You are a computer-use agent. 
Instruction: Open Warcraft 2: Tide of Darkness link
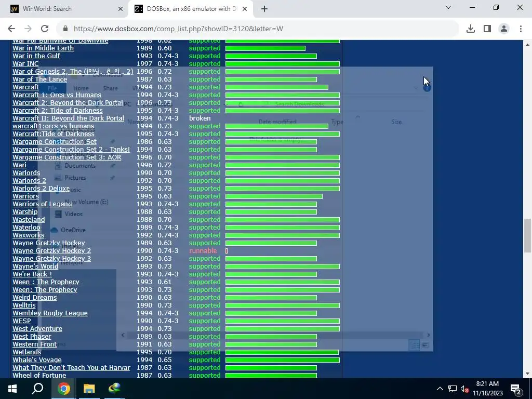[58, 111]
